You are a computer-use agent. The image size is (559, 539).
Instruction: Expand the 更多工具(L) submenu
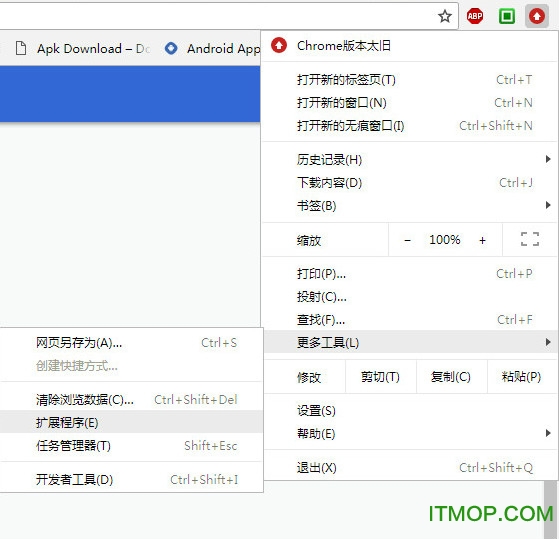tap(410, 342)
